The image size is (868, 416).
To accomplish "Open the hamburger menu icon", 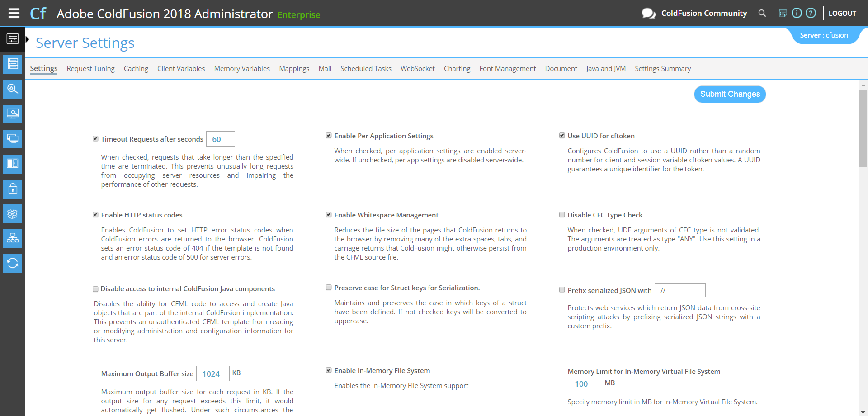I will tap(14, 13).
